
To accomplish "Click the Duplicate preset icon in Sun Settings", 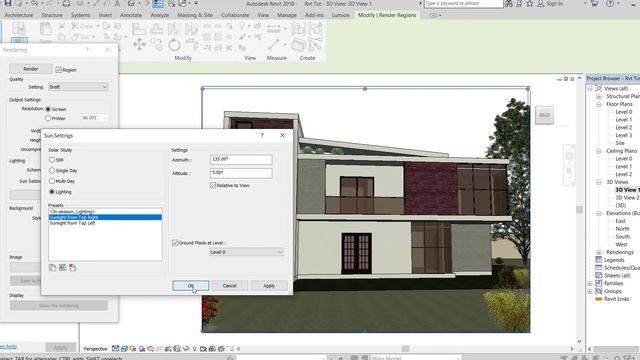I will tap(53, 268).
